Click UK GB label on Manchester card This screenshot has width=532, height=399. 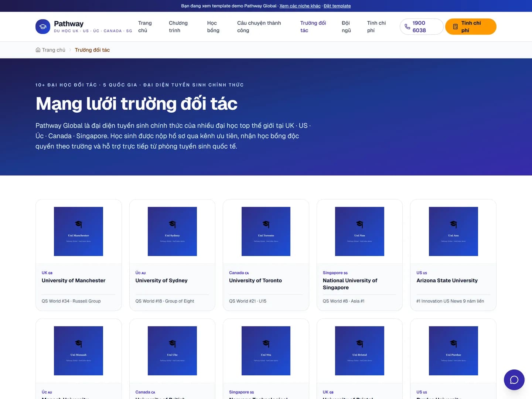(47, 273)
